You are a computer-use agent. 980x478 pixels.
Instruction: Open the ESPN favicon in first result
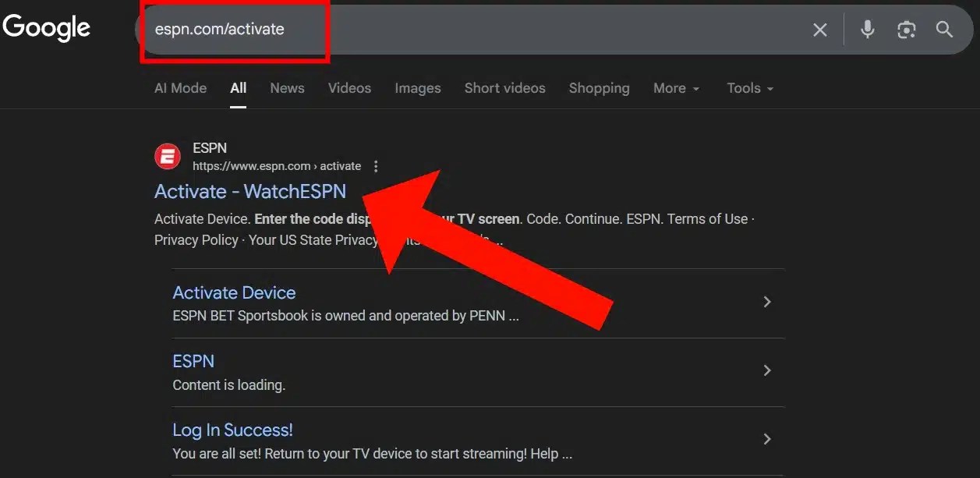tap(167, 157)
